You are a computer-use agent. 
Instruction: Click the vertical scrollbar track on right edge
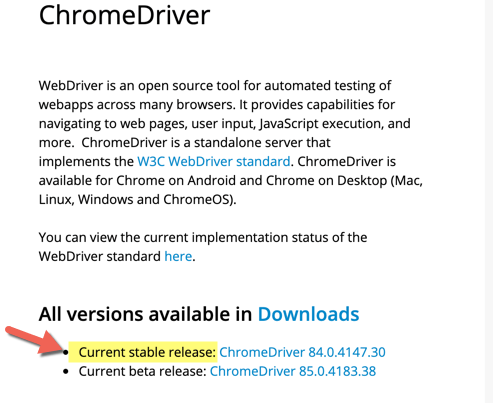489,201
